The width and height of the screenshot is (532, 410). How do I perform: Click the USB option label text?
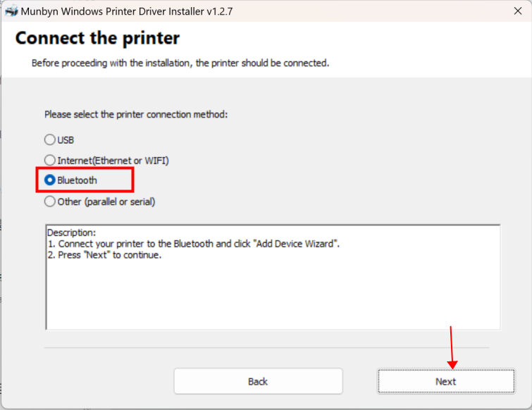[x=66, y=140]
